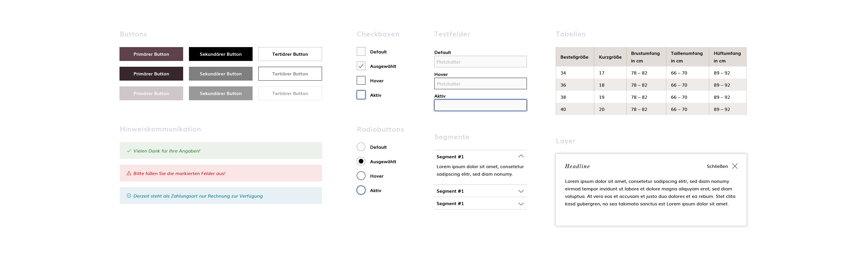Image resolution: width=868 pixels, height=260 pixels.
Task: Click Bestellgröße cell 40
Action: click(x=575, y=109)
